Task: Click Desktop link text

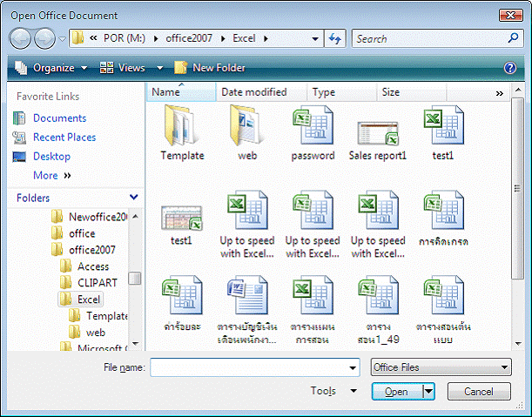Action: click(x=51, y=157)
